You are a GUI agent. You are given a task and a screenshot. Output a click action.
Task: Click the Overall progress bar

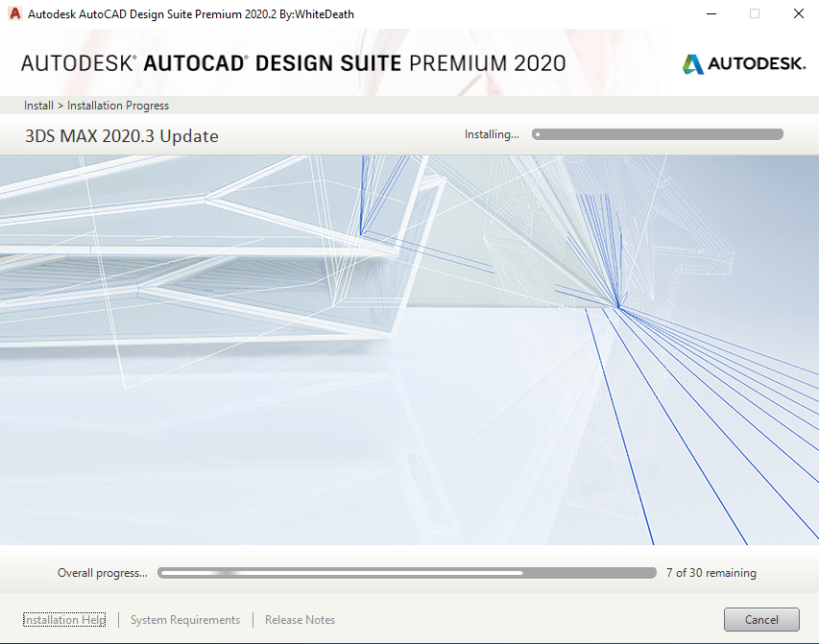407,573
